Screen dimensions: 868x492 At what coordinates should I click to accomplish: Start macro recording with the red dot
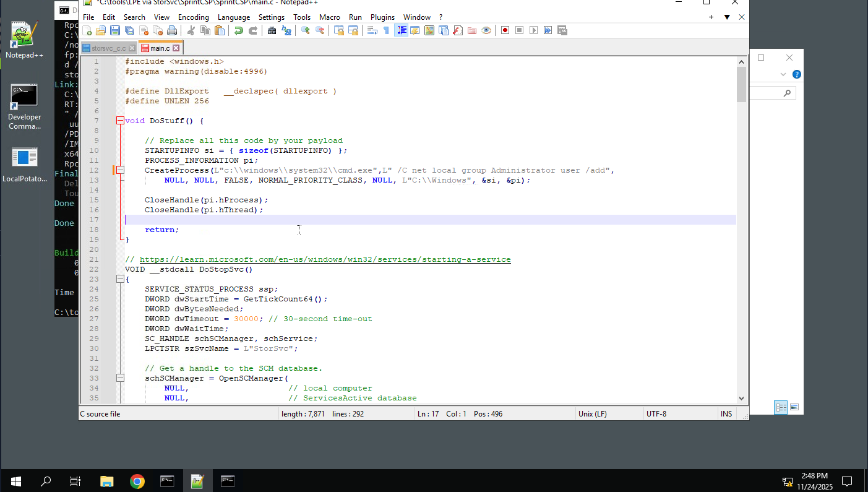point(505,30)
